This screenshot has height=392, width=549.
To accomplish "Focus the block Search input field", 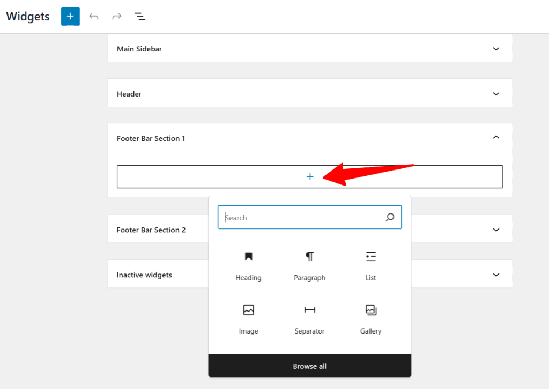I will [300, 218].
